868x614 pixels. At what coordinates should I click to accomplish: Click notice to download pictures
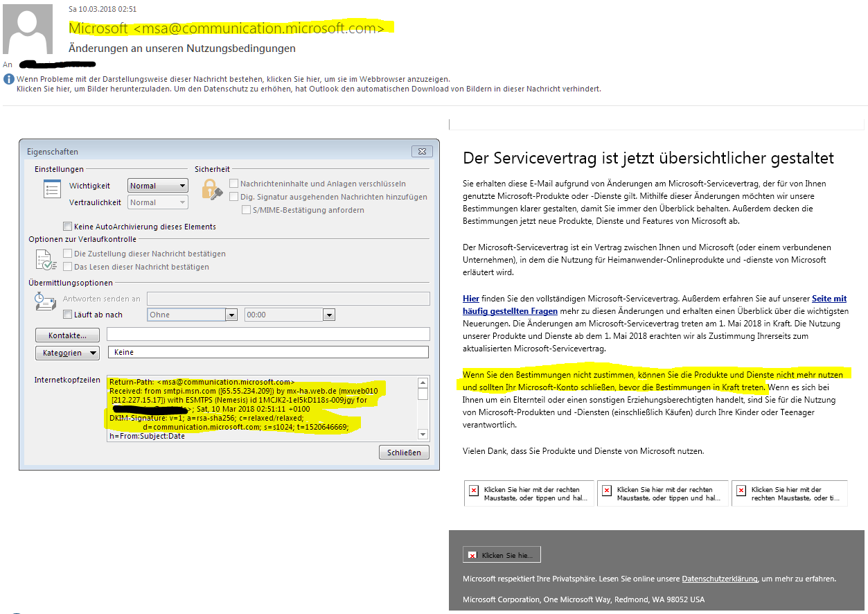click(x=308, y=89)
